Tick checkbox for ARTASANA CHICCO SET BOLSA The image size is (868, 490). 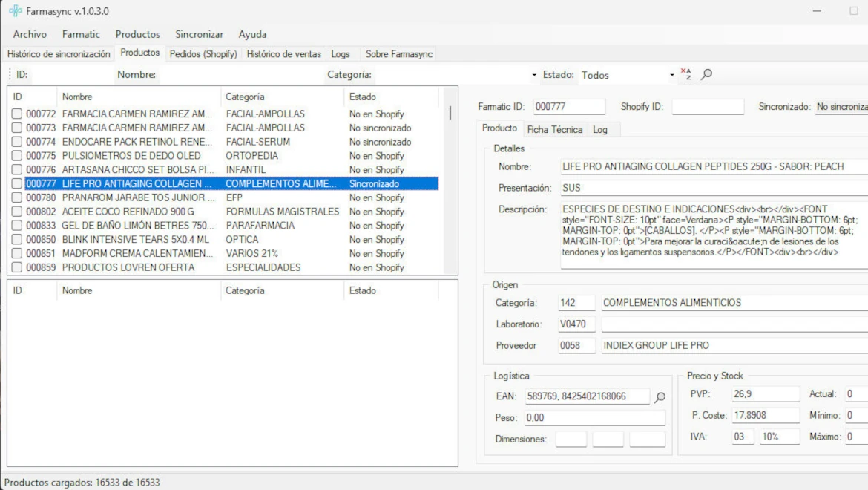pyautogui.click(x=16, y=169)
